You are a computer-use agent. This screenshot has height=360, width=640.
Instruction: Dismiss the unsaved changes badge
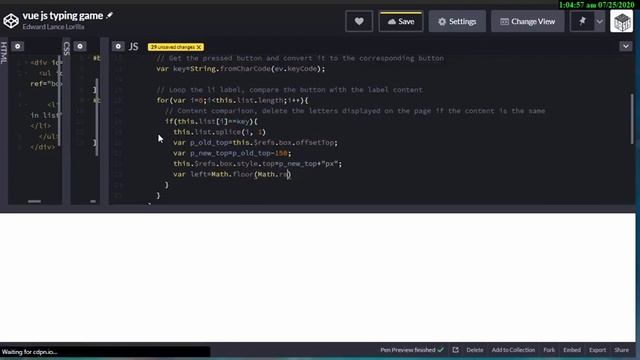(199, 47)
